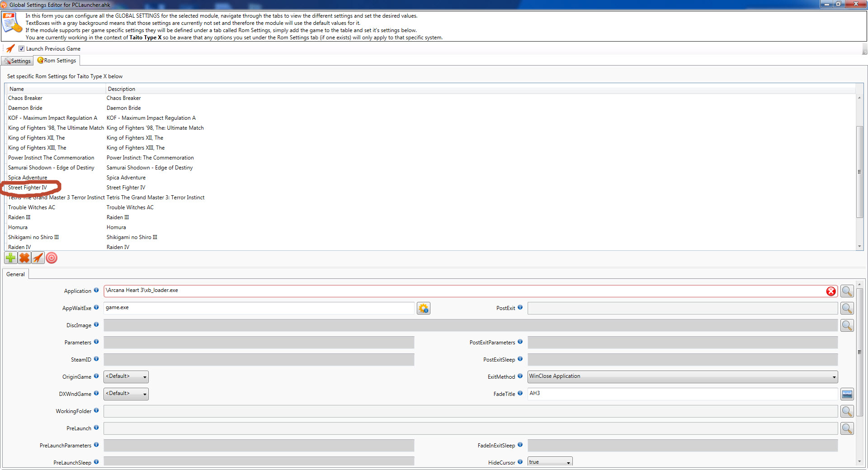
Task: Click the info icon next to PostExit label
Action: click(x=520, y=307)
